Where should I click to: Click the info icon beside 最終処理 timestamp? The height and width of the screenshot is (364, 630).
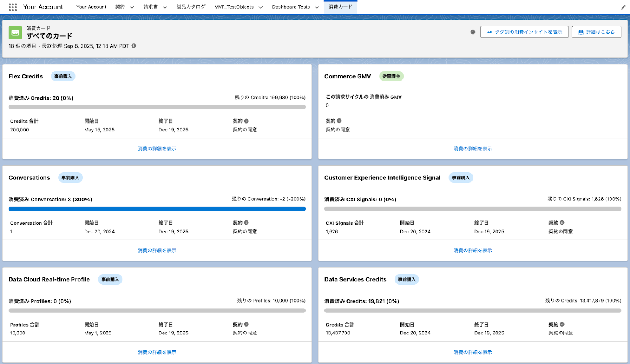click(134, 46)
